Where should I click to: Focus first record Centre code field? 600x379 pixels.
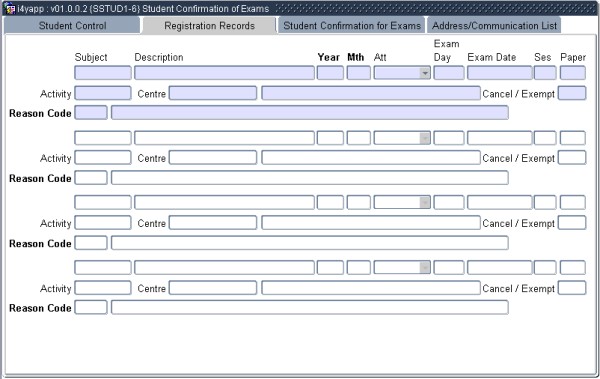point(213,93)
